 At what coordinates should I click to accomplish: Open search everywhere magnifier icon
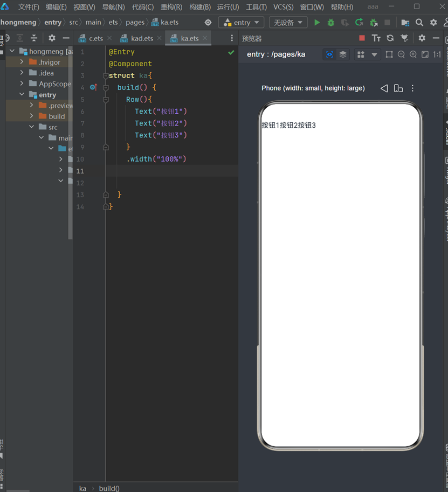[419, 22]
